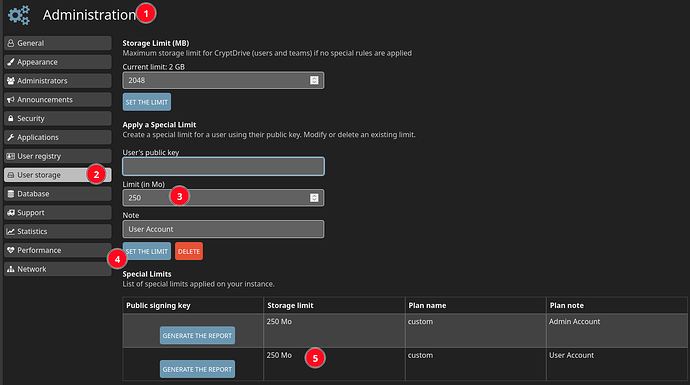This screenshot has width=690, height=385.
Task: Open the Support section
Action: (58, 213)
